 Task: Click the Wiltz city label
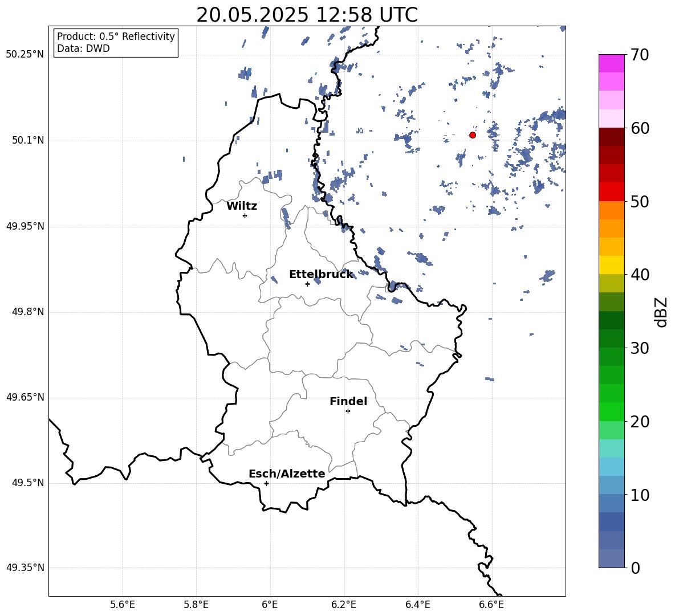[242, 206]
